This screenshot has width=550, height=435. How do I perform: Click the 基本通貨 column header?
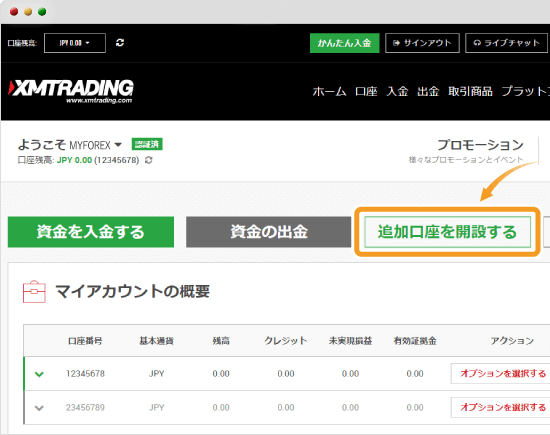156,341
